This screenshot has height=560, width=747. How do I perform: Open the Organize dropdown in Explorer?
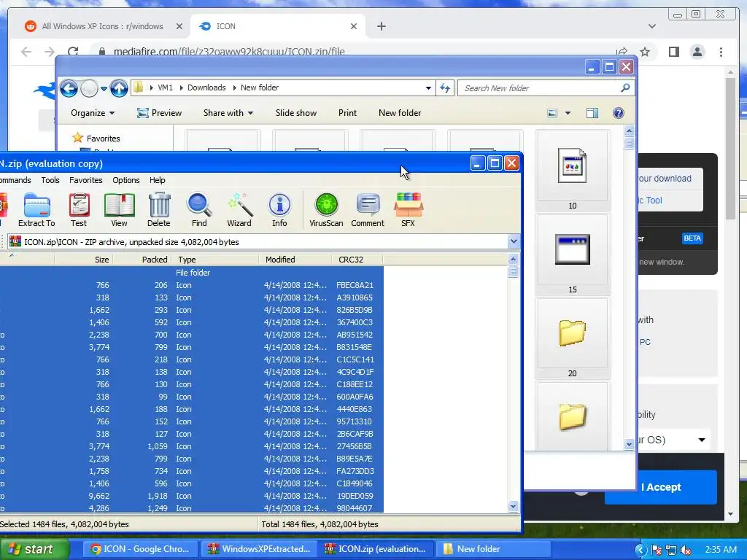coord(93,113)
